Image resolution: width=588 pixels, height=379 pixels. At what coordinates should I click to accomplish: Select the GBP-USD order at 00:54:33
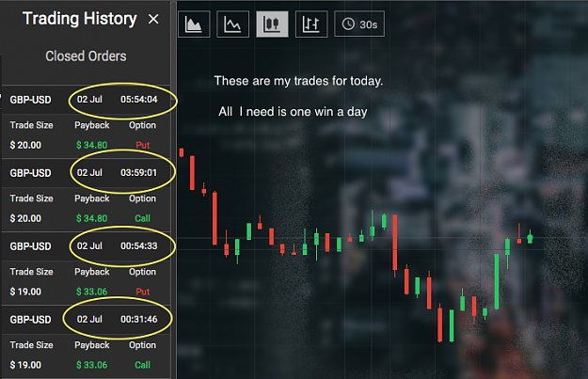(86, 245)
